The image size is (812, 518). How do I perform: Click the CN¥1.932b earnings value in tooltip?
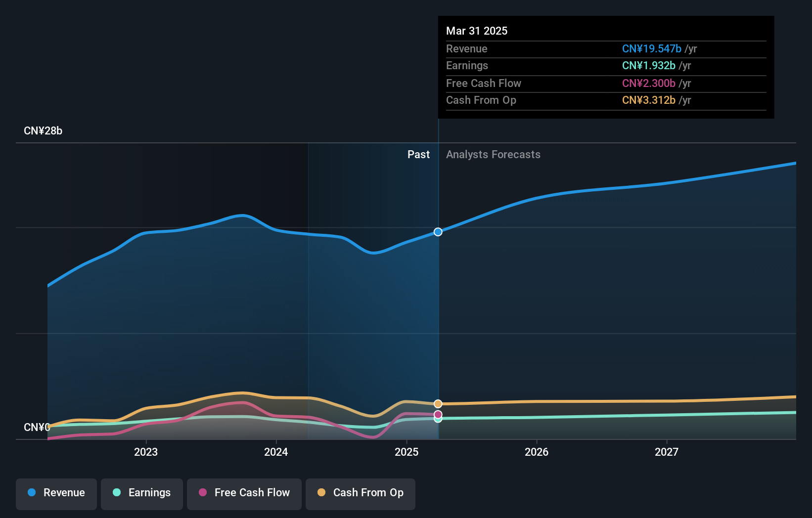(x=649, y=66)
